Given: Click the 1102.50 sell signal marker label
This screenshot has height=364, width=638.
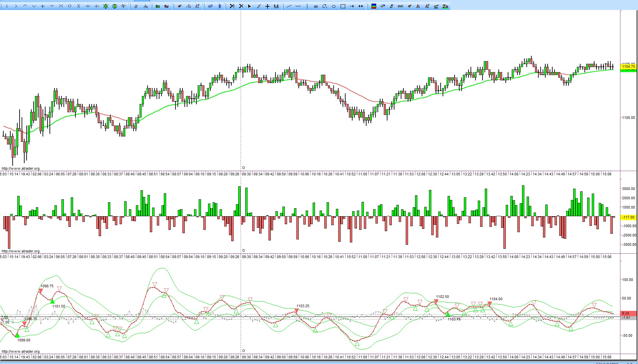Looking at the screenshot, I should pos(442,297).
